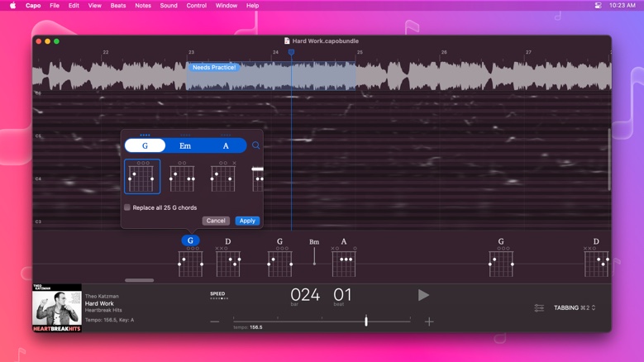Screen dimensions: 644x362
Task: Open the Notes menu
Action: pyautogui.click(x=143, y=5)
